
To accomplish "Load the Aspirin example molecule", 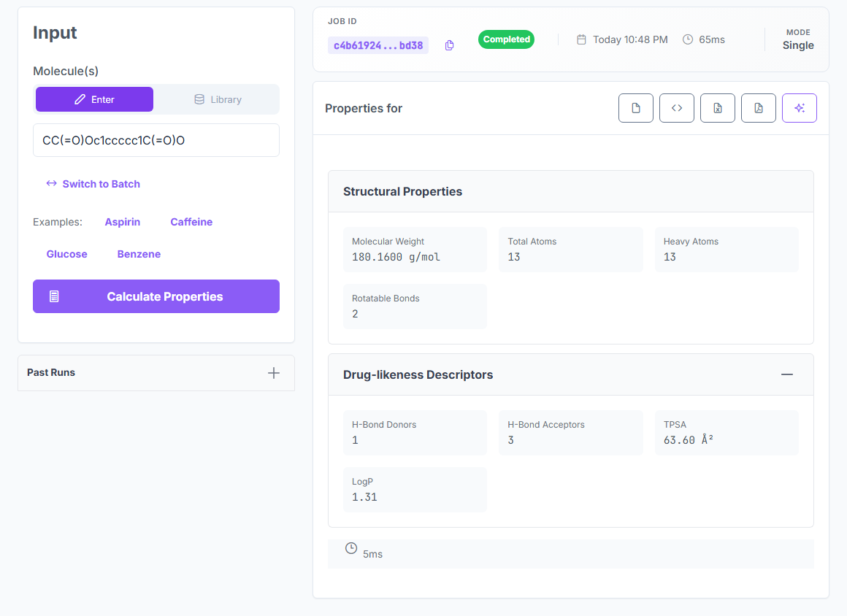I will pos(123,222).
